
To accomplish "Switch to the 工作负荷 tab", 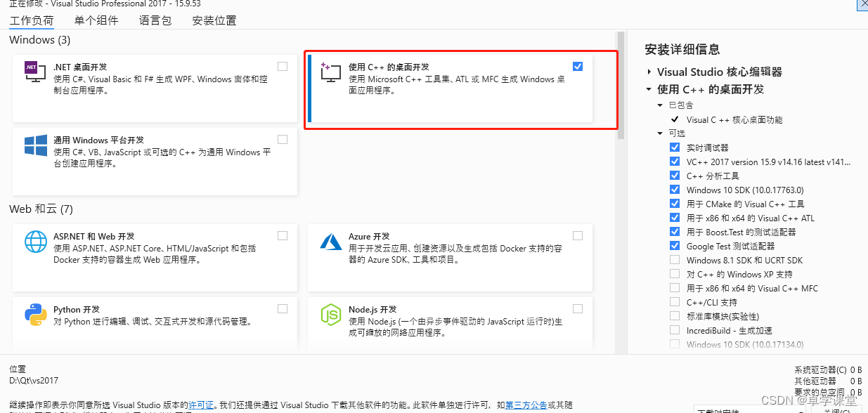I will click(x=31, y=20).
